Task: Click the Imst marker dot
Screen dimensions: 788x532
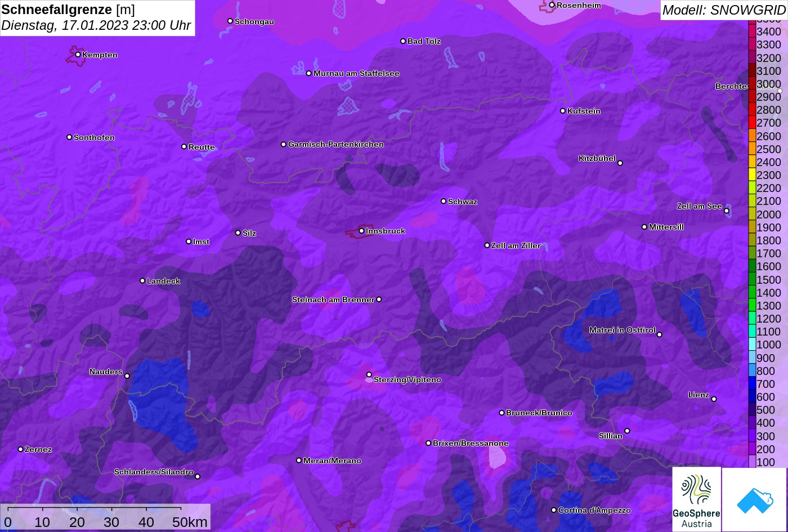Action: click(189, 242)
